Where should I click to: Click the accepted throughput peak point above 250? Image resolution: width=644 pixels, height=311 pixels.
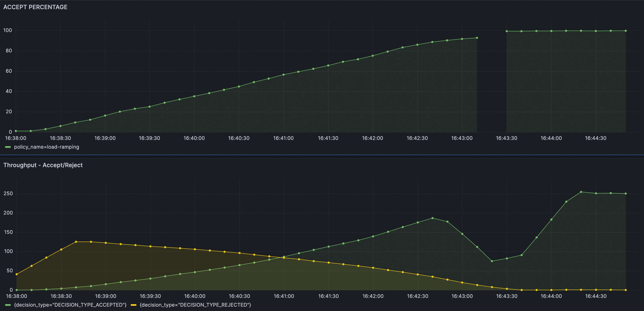click(581, 192)
